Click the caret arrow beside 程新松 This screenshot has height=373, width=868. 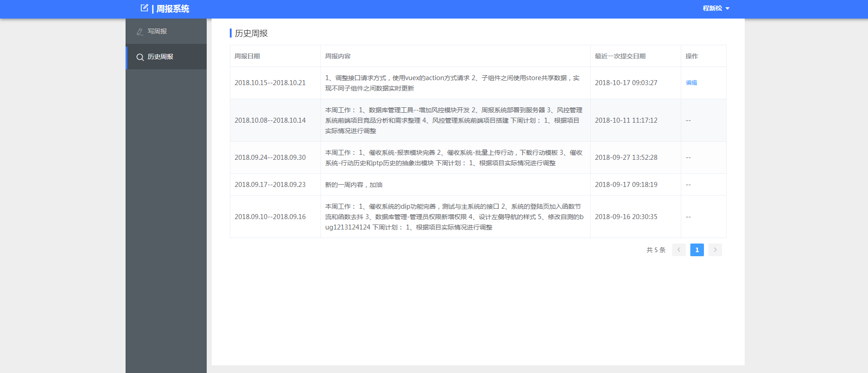pyautogui.click(x=727, y=9)
